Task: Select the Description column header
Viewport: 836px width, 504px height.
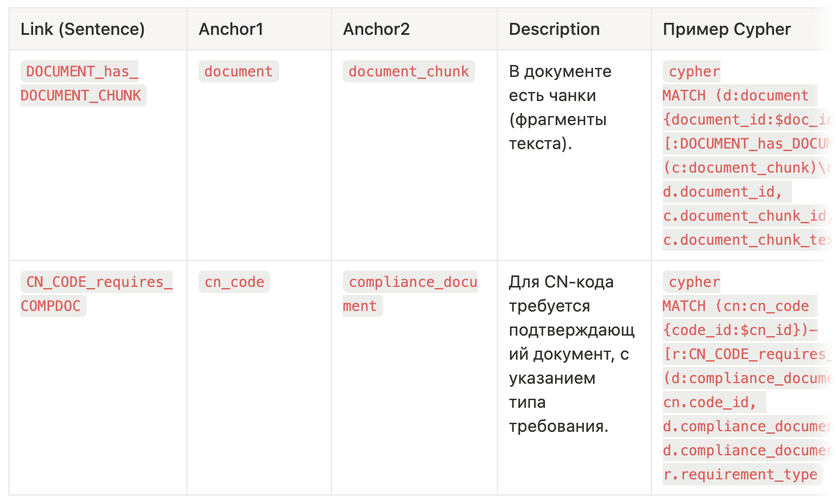Action: point(554,29)
